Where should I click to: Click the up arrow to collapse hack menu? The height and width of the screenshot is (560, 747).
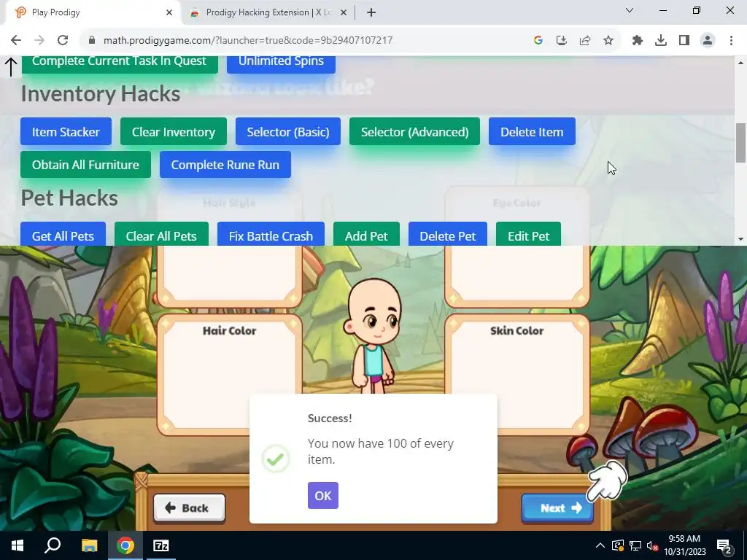[x=10, y=66]
